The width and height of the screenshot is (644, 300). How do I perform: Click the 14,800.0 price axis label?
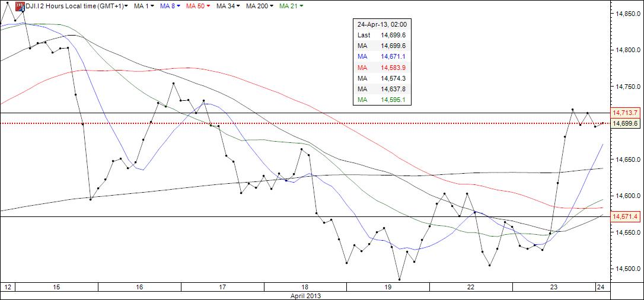[x=627, y=50]
